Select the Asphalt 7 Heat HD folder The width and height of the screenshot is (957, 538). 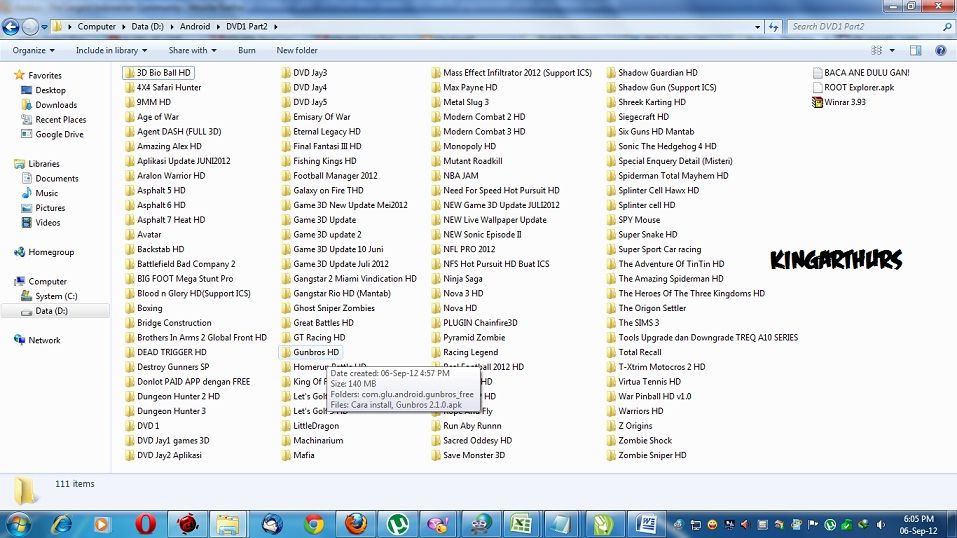coord(165,220)
